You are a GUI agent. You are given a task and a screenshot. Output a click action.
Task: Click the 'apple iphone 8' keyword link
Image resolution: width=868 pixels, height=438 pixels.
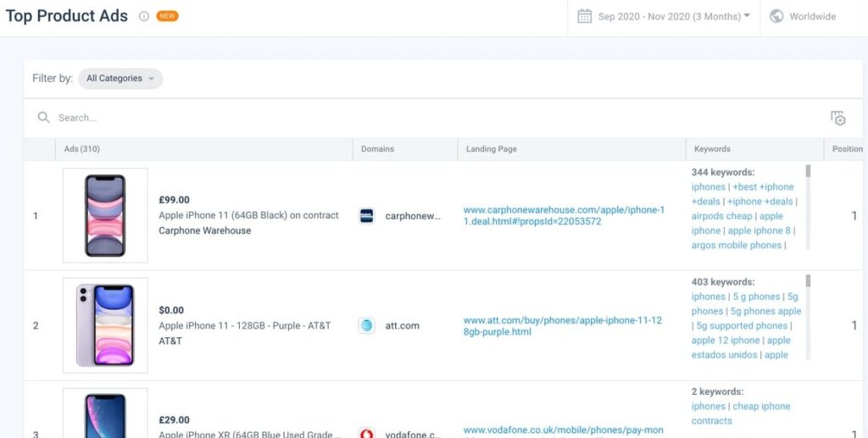(759, 230)
